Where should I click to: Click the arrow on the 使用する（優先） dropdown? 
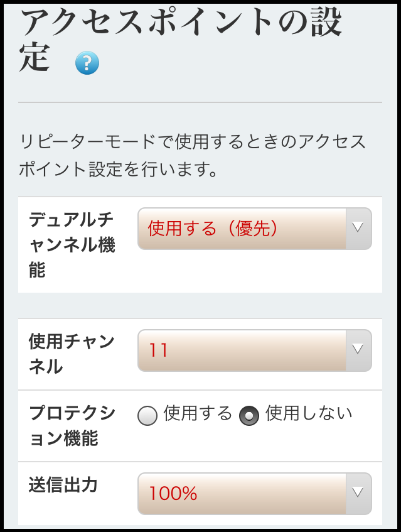(x=357, y=229)
